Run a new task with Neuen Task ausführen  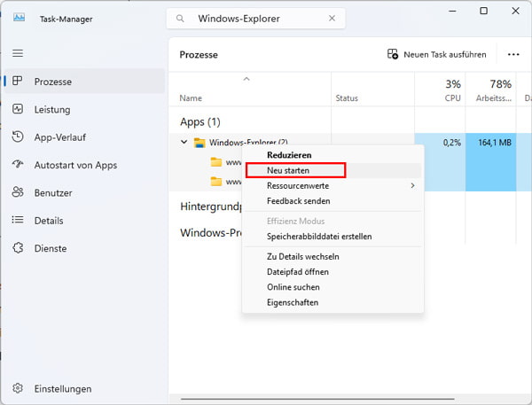tap(436, 54)
